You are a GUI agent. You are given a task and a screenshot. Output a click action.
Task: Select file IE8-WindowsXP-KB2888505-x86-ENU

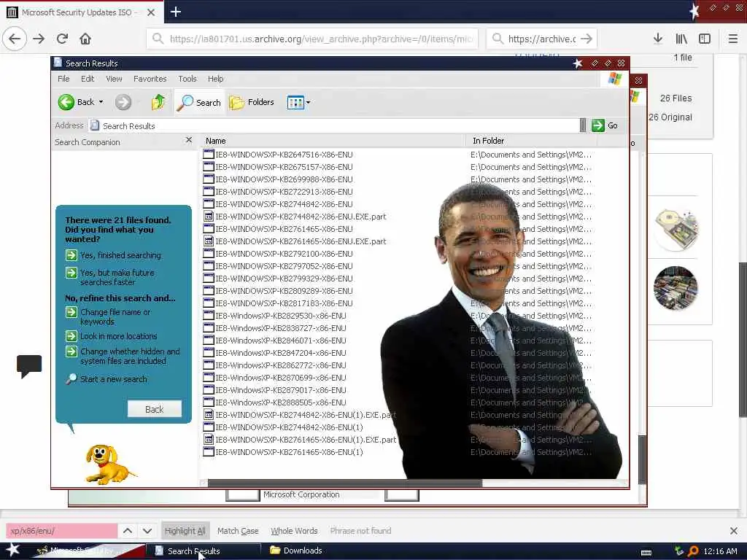[281, 402]
